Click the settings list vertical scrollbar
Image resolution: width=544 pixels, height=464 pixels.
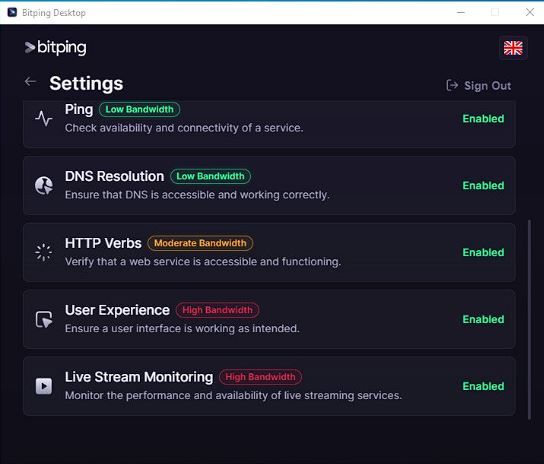[x=529, y=319]
